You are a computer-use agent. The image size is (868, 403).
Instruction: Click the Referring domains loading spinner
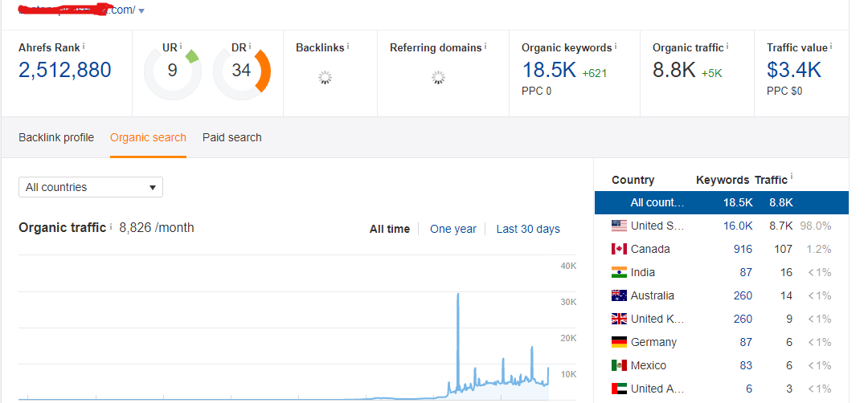tap(439, 78)
